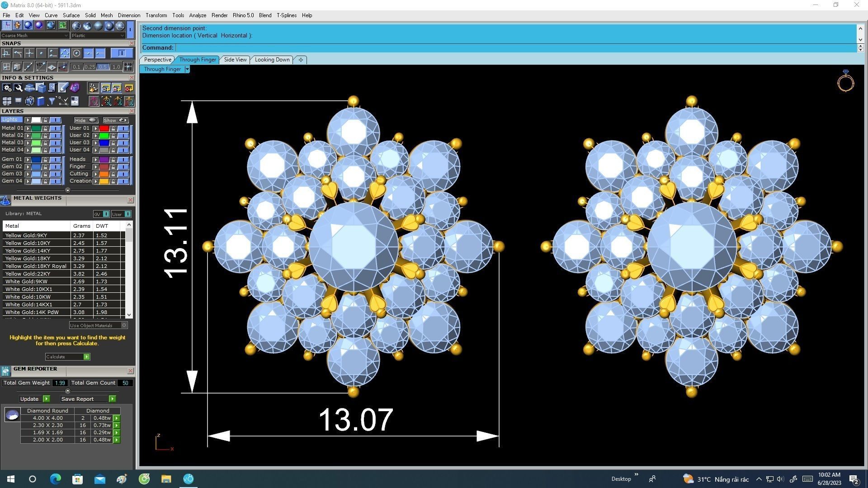Image resolution: width=868 pixels, height=488 pixels.
Task: Toggle the Metal 01 layer on/off switch
Action: click(55, 128)
